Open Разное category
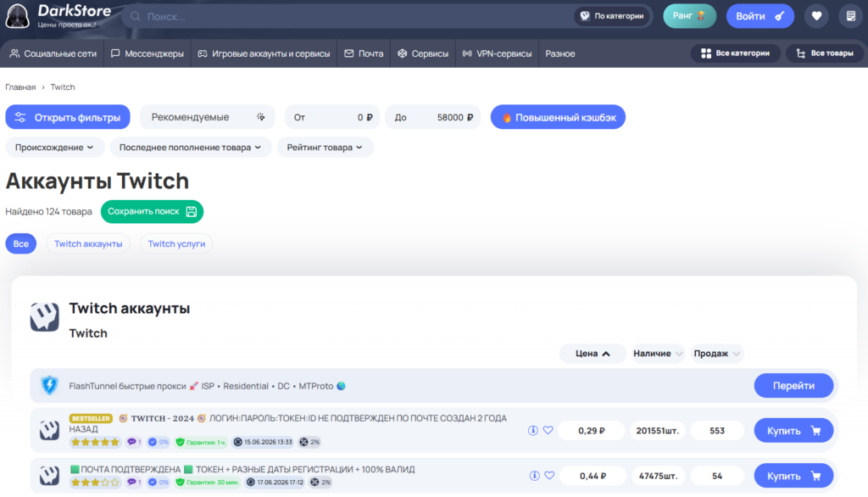The width and height of the screenshot is (868, 497). tap(560, 53)
